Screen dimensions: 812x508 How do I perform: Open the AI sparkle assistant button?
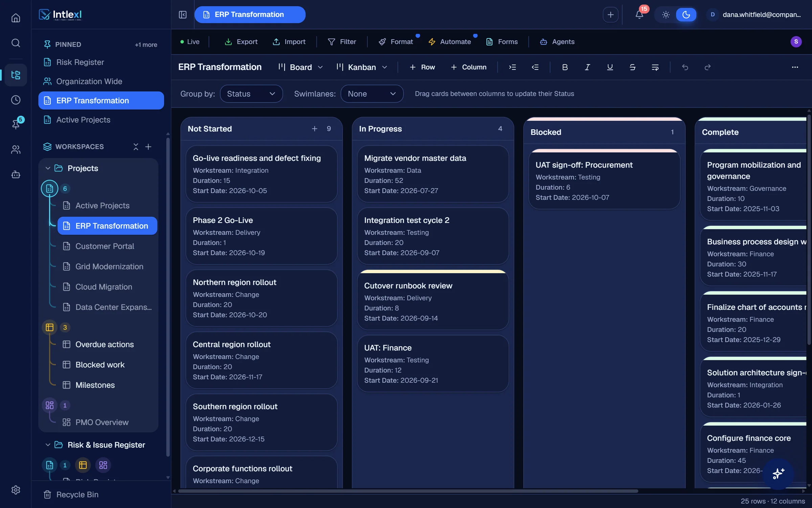point(778,473)
